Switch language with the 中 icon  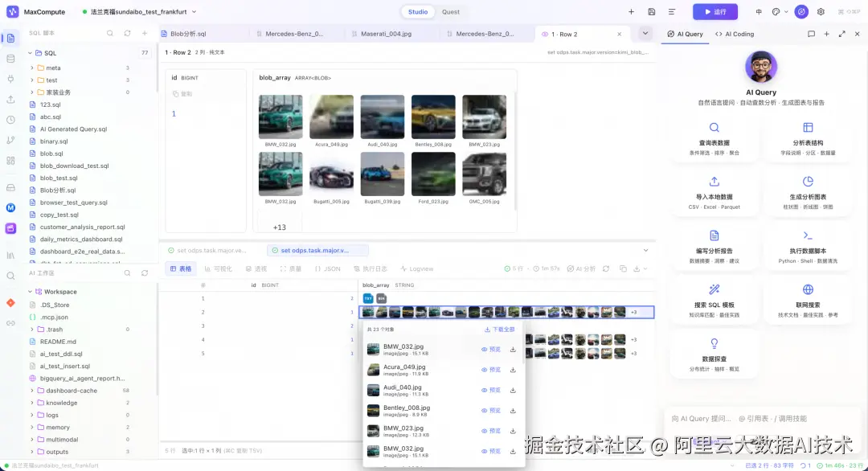759,11
